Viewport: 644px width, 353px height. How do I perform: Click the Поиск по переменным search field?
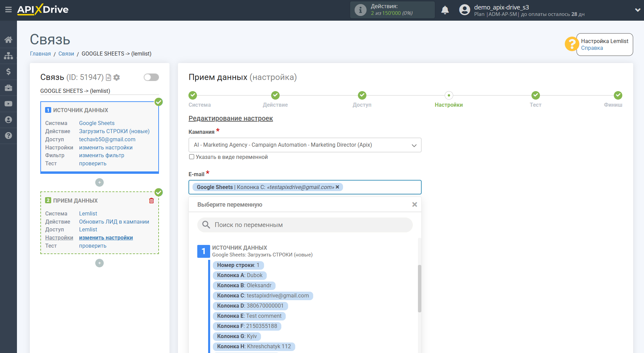(305, 225)
